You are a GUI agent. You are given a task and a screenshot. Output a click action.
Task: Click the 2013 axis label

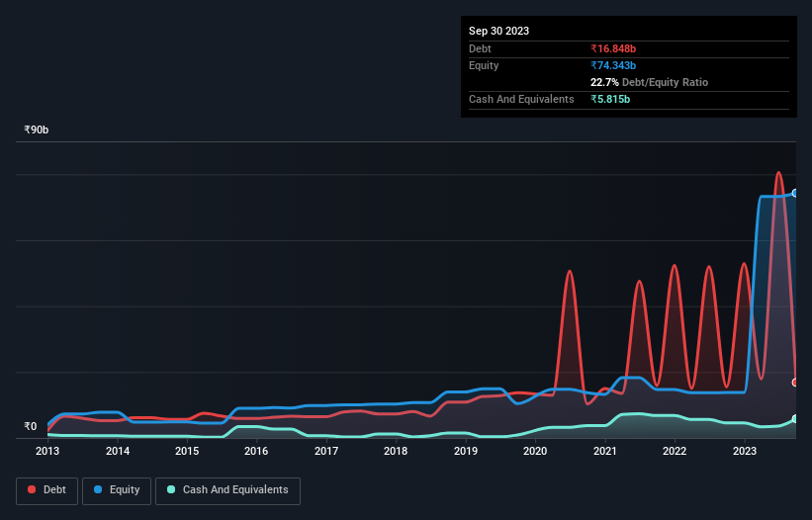point(47,451)
